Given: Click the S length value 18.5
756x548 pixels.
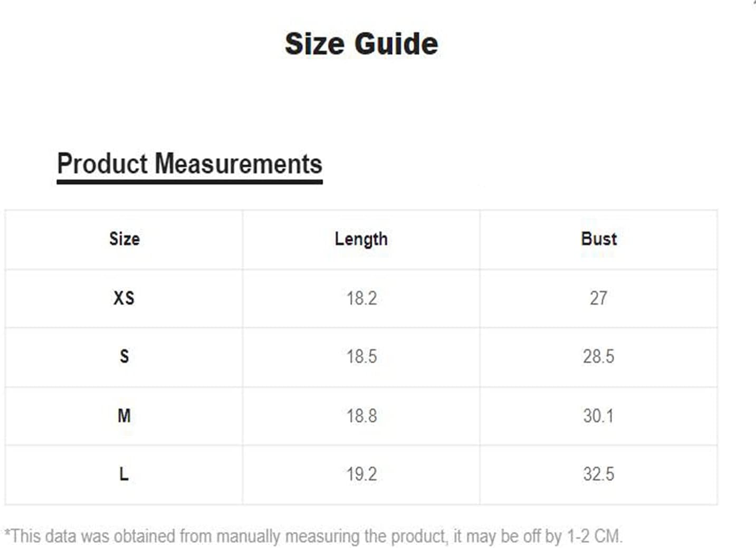Looking at the screenshot, I should [361, 356].
